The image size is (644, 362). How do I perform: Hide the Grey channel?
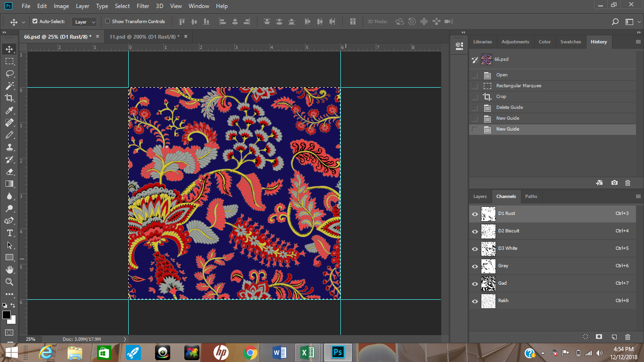click(475, 266)
